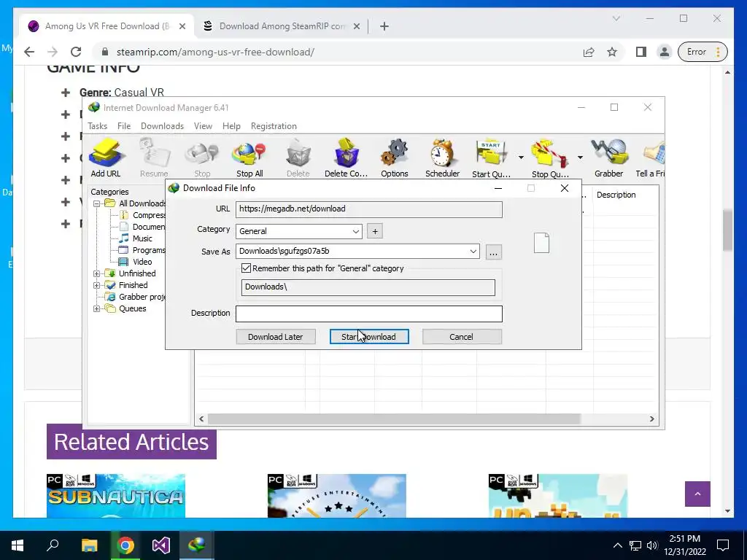Open the View menu in IDM
The height and width of the screenshot is (560, 747).
[x=203, y=126]
